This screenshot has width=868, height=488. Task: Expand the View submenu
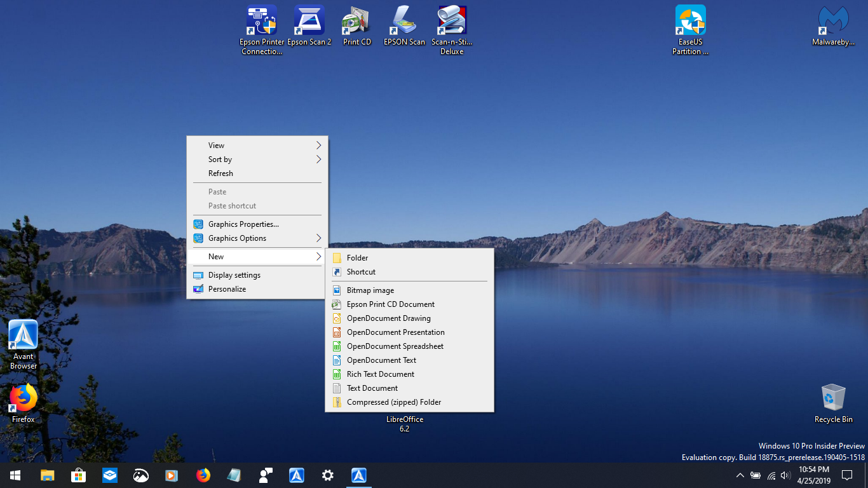(257, 146)
